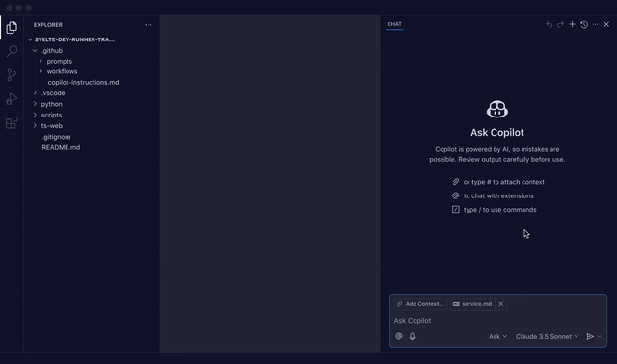Screen dimensions: 617x364
Task: Remove service.md attached context
Action: pos(501,304)
